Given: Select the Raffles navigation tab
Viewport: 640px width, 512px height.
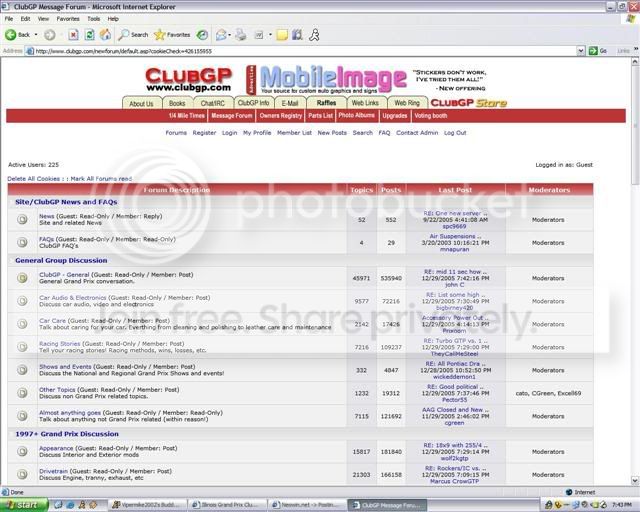Looking at the screenshot, I should 326,103.
